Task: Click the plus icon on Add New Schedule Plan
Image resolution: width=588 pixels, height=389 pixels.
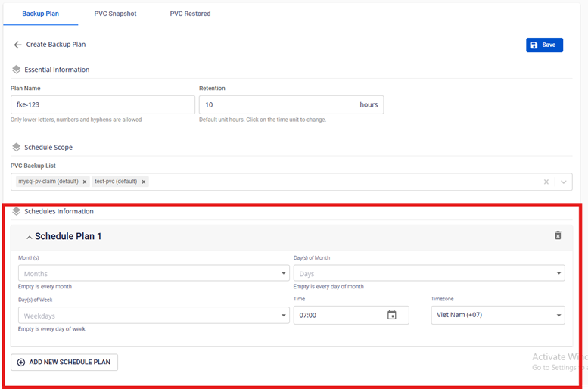Action: tap(21, 362)
